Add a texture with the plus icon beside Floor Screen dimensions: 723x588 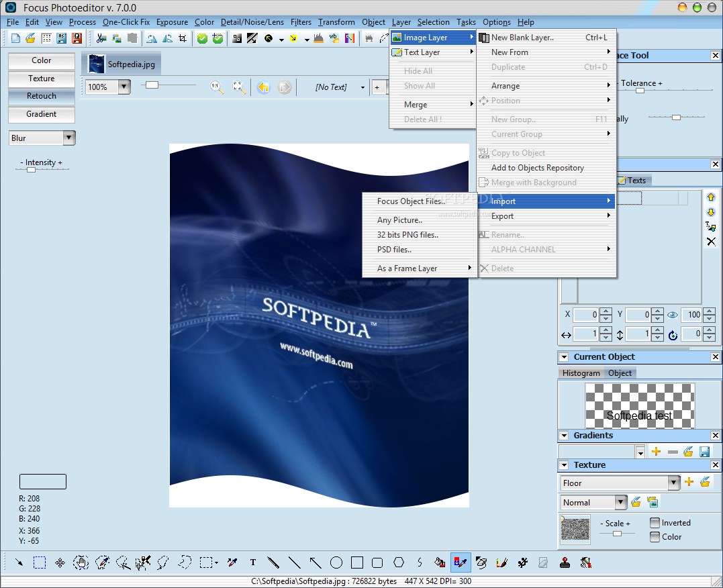pos(689,483)
